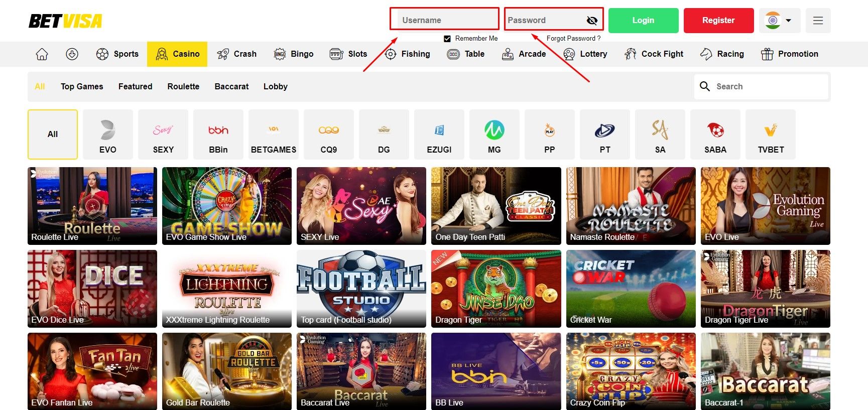Image resolution: width=868 pixels, height=410 pixels.
Task: Switch to the Baccarat tab
Action: coord(231,86)
